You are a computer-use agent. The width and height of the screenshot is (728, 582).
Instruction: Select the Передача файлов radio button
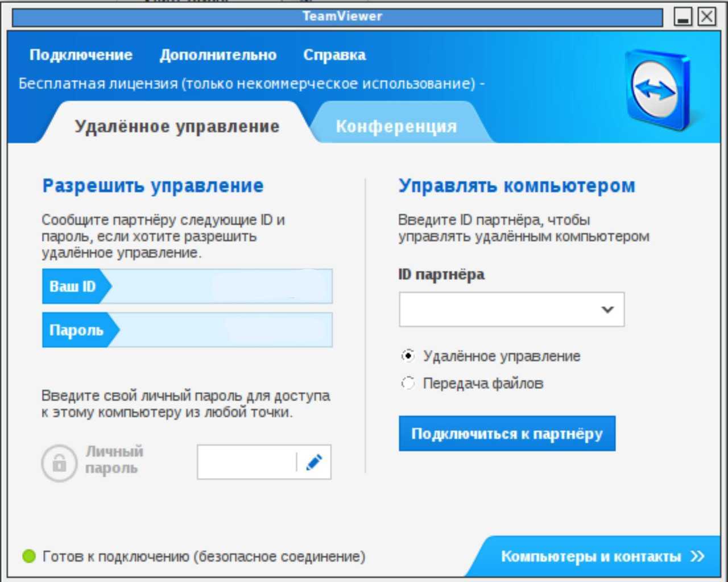tap(408, 383)
